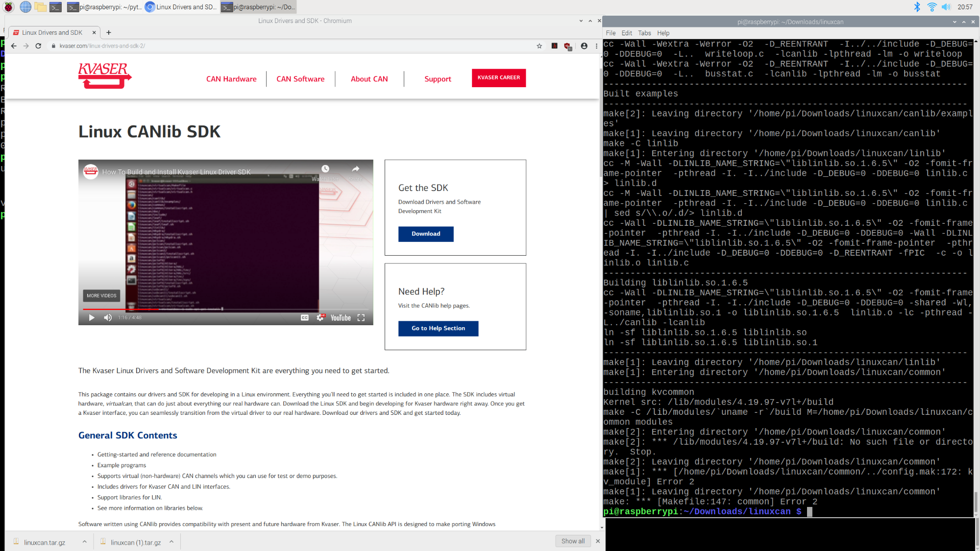Toggle closed captions on the video
The height and width of the screenshot is (551, 980).
(304, 317)
